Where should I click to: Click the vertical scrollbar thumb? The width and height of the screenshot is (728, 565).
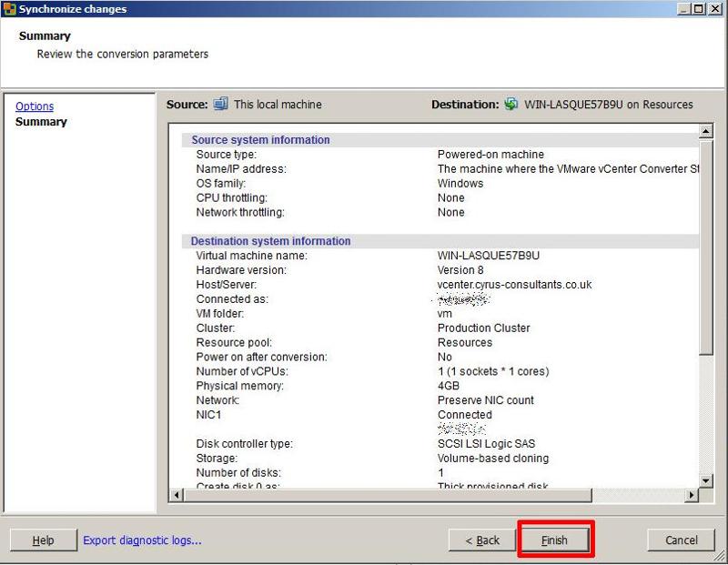pos(705,247)
